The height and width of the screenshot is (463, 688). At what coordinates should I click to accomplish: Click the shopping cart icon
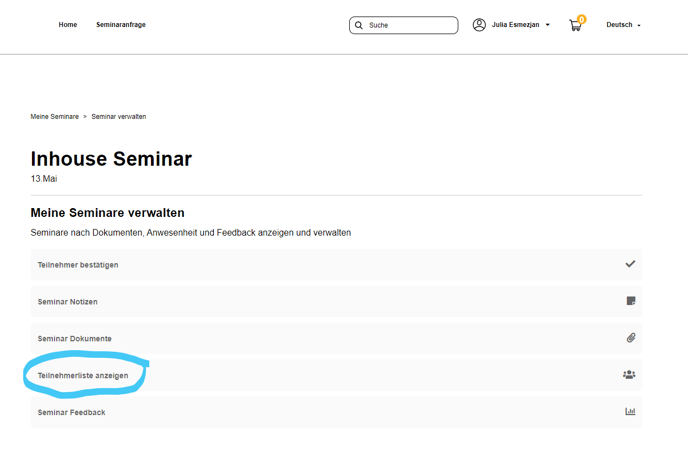(x=575, y=26)
